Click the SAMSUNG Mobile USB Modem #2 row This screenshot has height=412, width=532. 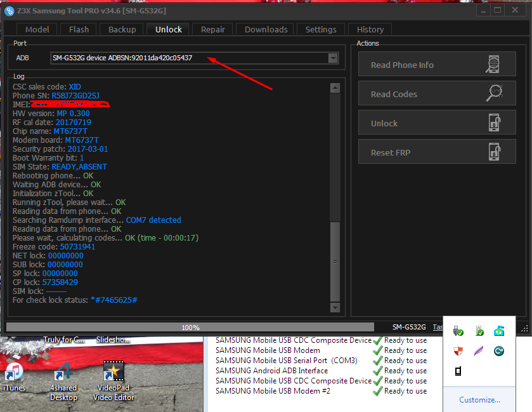tap(321, 391)
